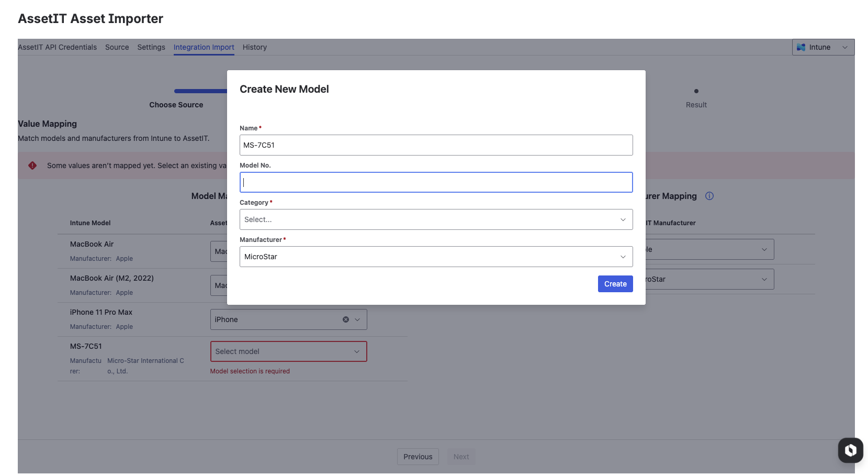Open the Manufacturer MicroStar dropdown
The image size is (868, 475).
coord(436,257)
